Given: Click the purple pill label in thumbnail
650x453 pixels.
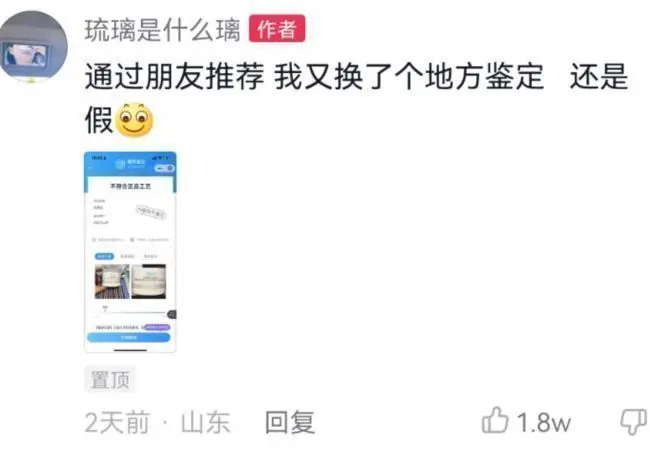Looking at the screenshot, I should coord(157,327).
